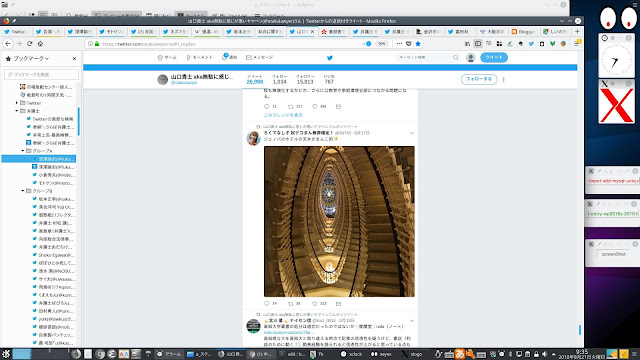Screen dimensions: 640x360
Task: Click the Twitter bird logo in page header
Action: pyautogui.click(x=330, y=58)
